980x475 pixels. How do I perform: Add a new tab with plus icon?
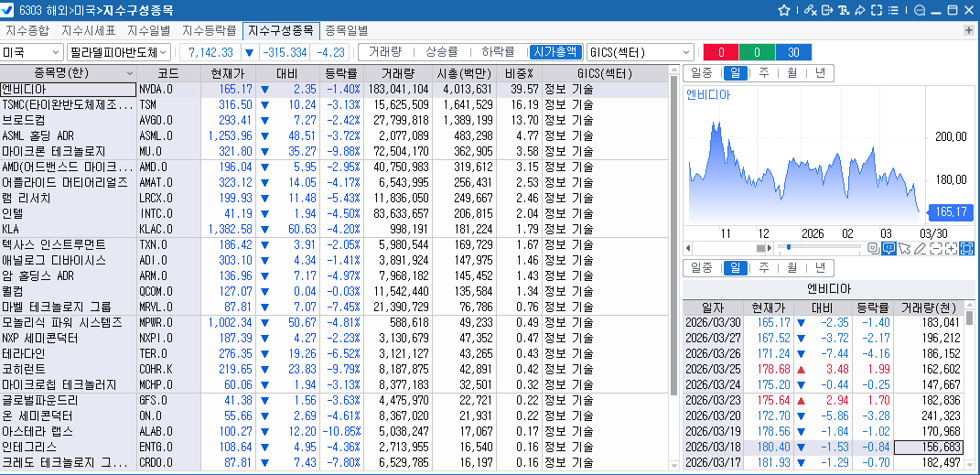tap(969, 30)
